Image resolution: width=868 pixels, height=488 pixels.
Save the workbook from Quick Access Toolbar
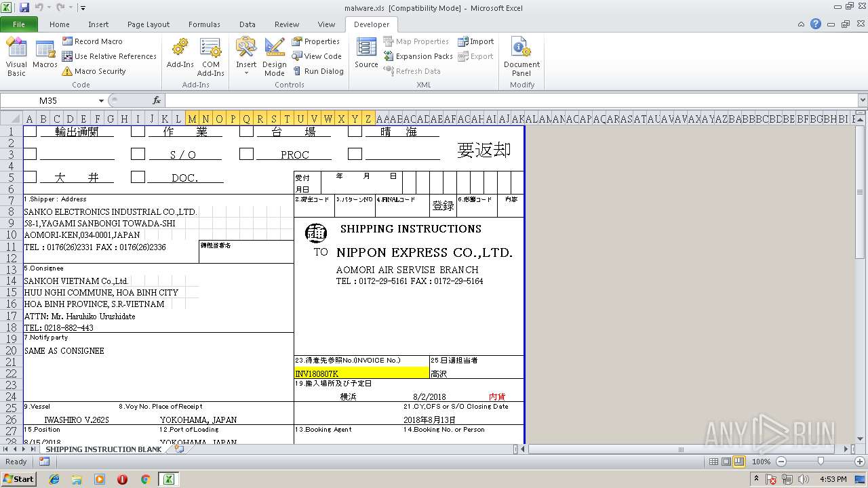(24, 7)
